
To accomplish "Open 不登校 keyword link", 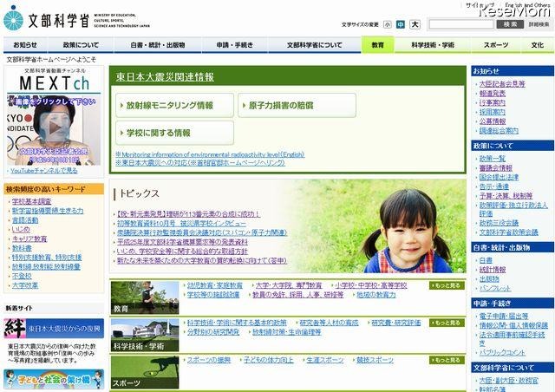I will pos(22,276).
